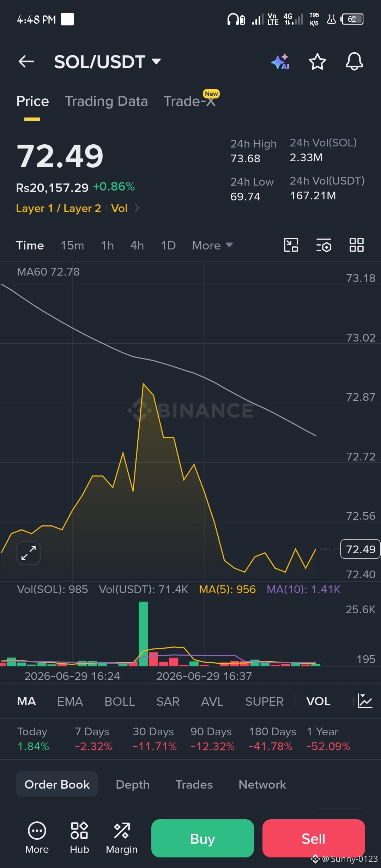
Task: Select the 1D interval
Action: (x=168, y=245)
